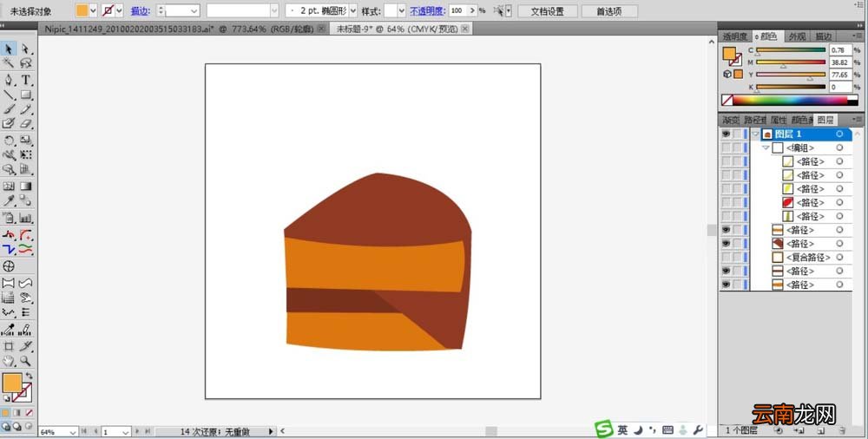
Task: Select the Column Graph tool
Action: [x=25, y=218]
